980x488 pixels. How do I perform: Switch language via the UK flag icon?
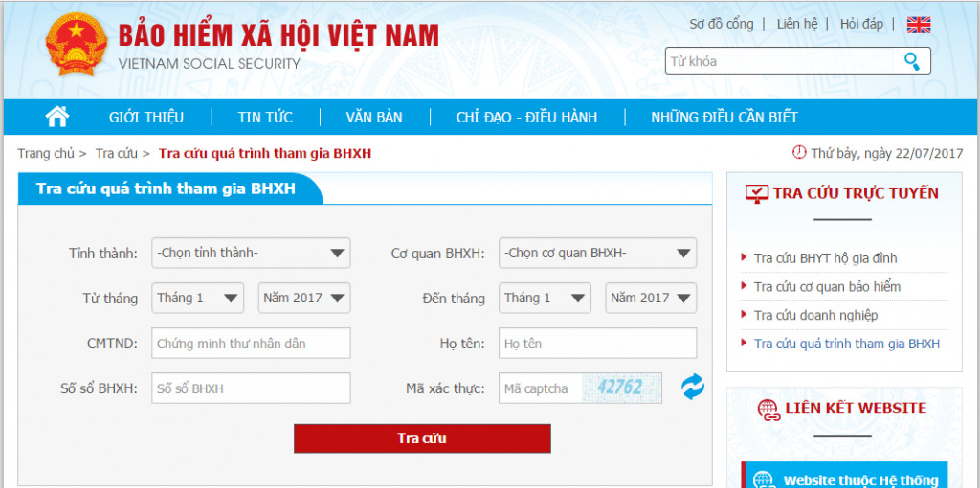click(919, 24)
